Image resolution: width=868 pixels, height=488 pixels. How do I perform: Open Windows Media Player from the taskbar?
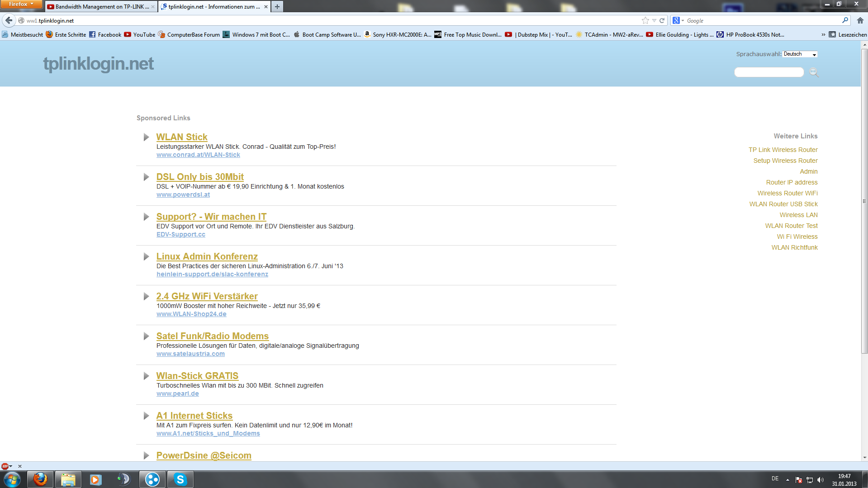[96, 479]
